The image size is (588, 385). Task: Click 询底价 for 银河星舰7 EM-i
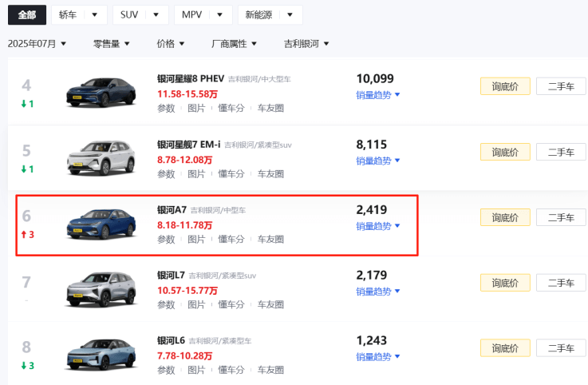pyautogui.click(x=505, y=152)
